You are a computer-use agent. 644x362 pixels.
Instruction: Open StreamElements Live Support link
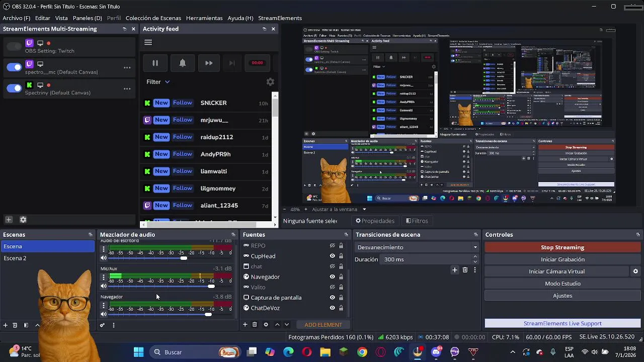562,323
